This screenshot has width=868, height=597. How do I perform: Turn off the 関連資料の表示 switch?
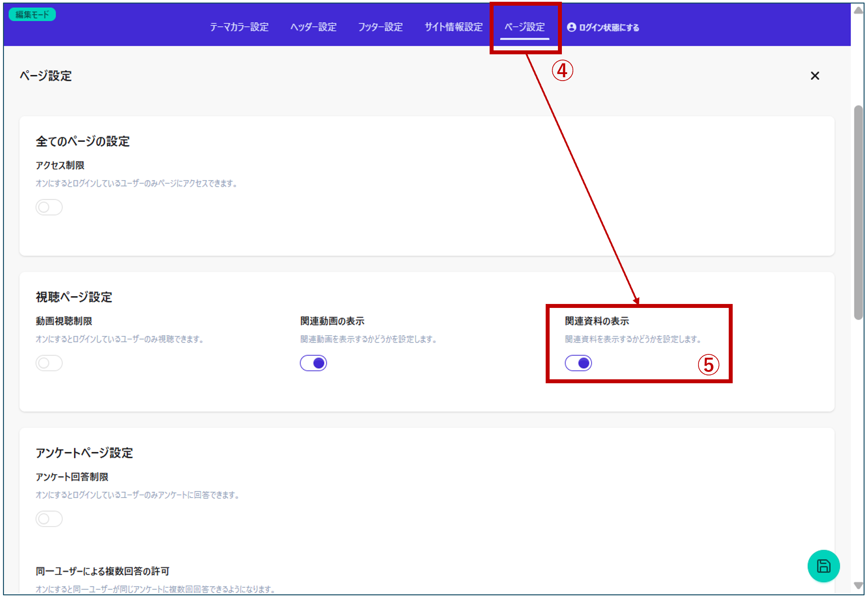coord(578,363)
